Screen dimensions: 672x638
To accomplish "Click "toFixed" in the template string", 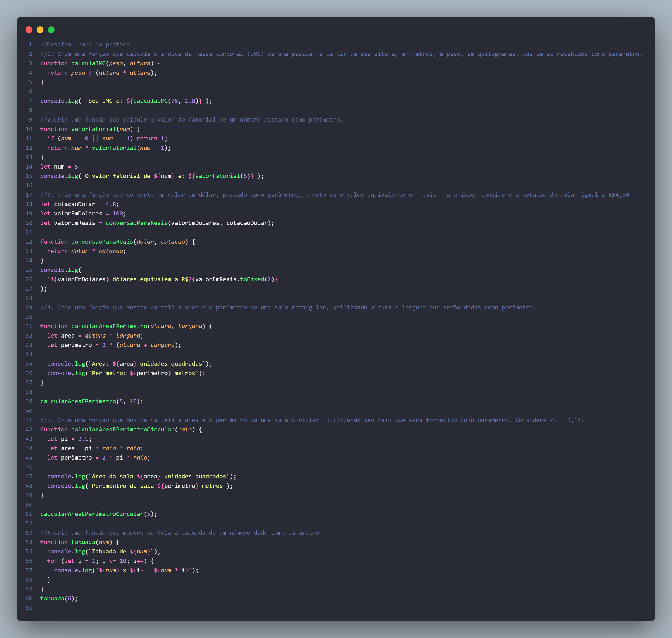I will click(x=252, y=279).
